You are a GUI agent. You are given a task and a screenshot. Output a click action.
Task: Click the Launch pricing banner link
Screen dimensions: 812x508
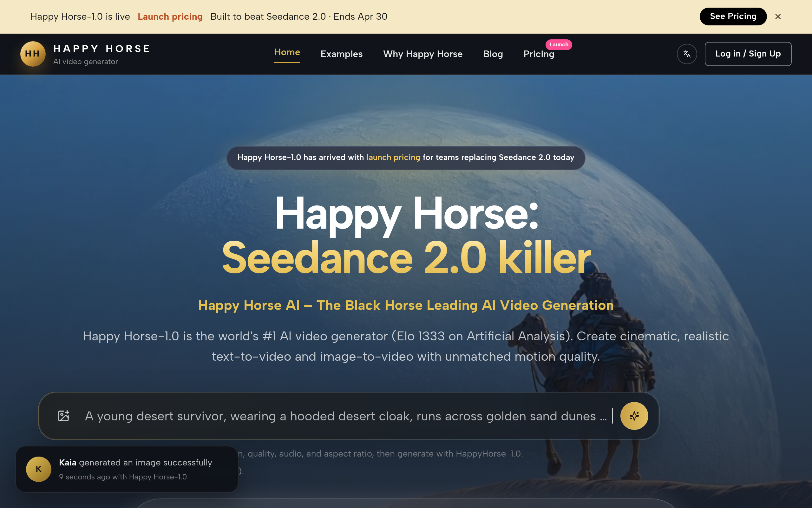click(170, 17)
